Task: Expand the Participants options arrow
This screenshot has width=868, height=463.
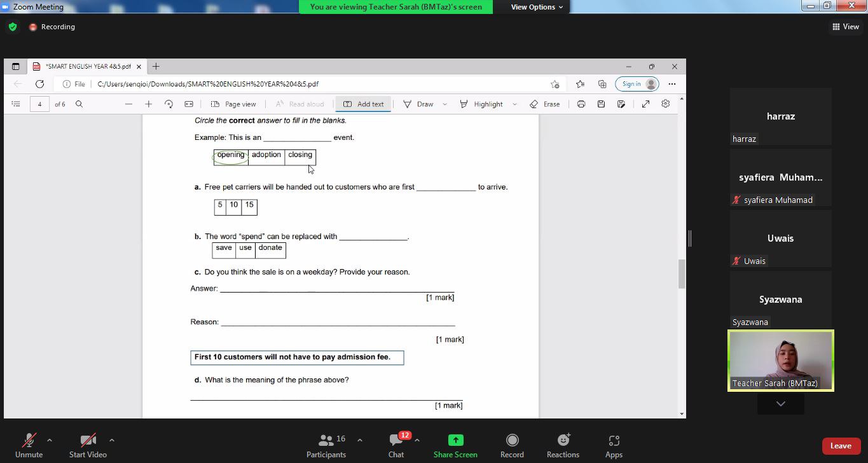Action: pos(360,440)
